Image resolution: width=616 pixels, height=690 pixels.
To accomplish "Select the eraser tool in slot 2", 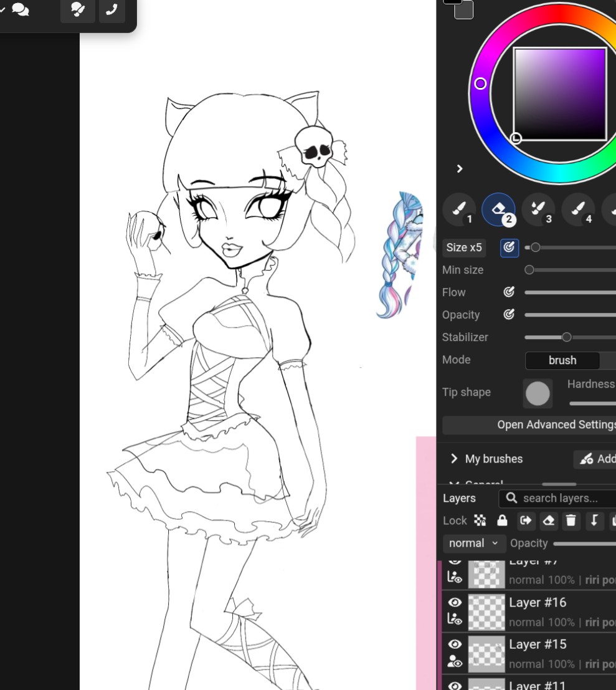I will pos(499,209).
